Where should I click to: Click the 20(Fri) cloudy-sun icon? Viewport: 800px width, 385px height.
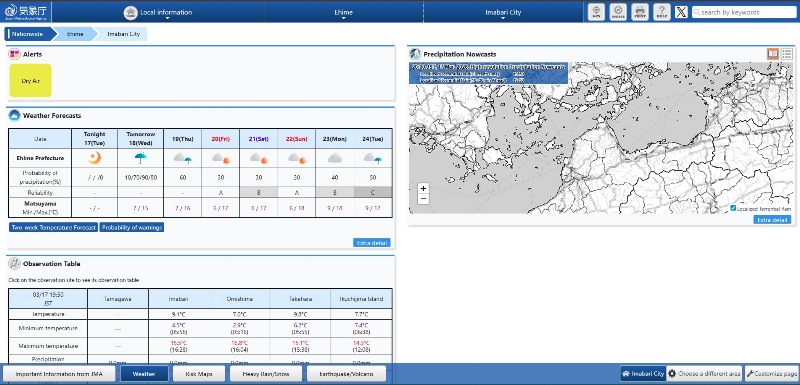221,159
